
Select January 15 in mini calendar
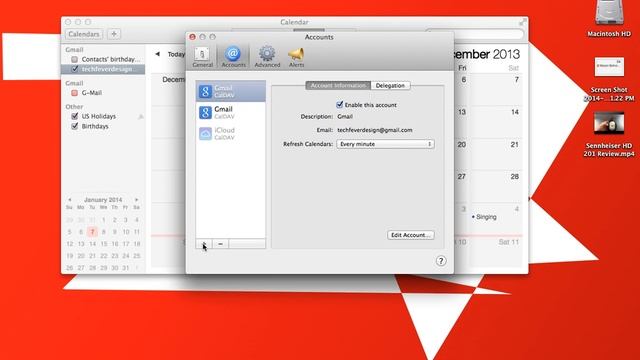tap(104, 244)
